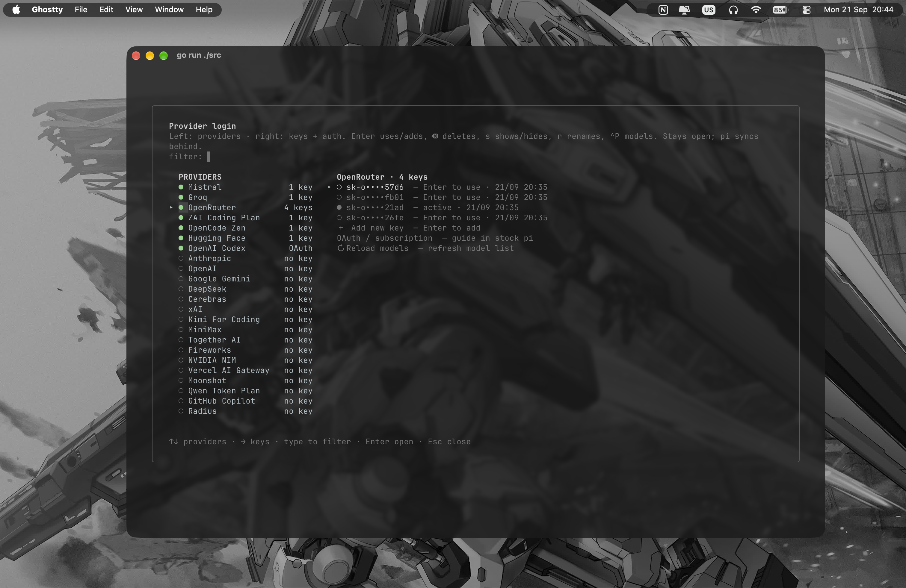
Task: Select the Radius provider row
Action: [x=246, y=411]
